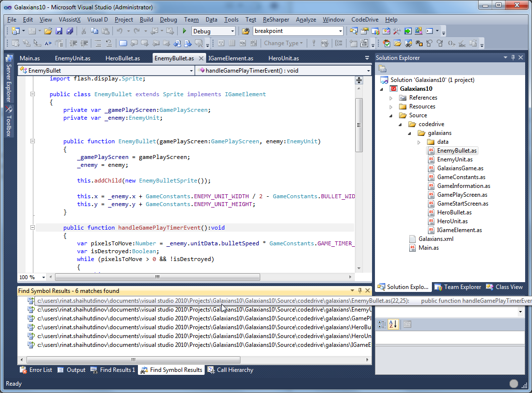
Task: Click the green arrow Start Page icon
Action: coord(408,31)
